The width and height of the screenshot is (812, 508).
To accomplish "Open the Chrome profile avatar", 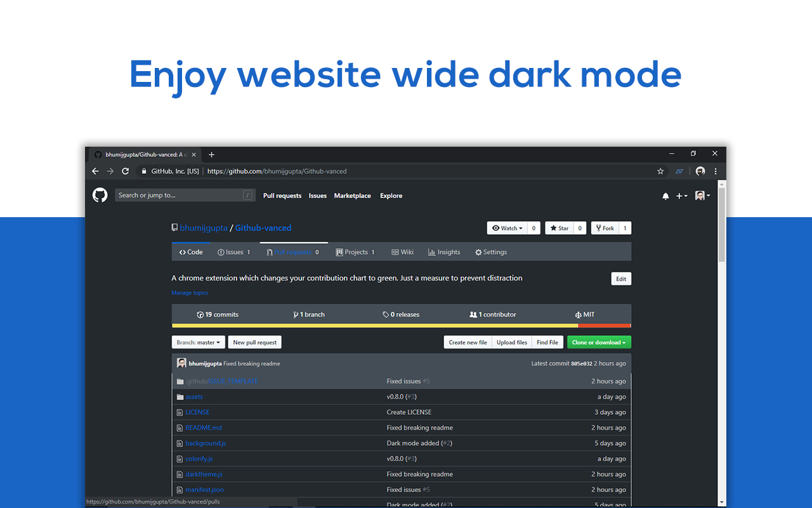I will [700, 171].
